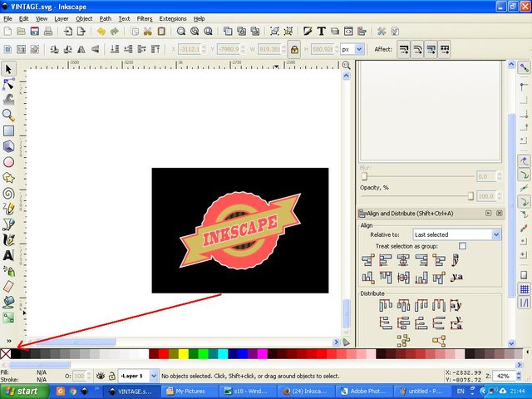Click align left edges button

click(386, 260)
